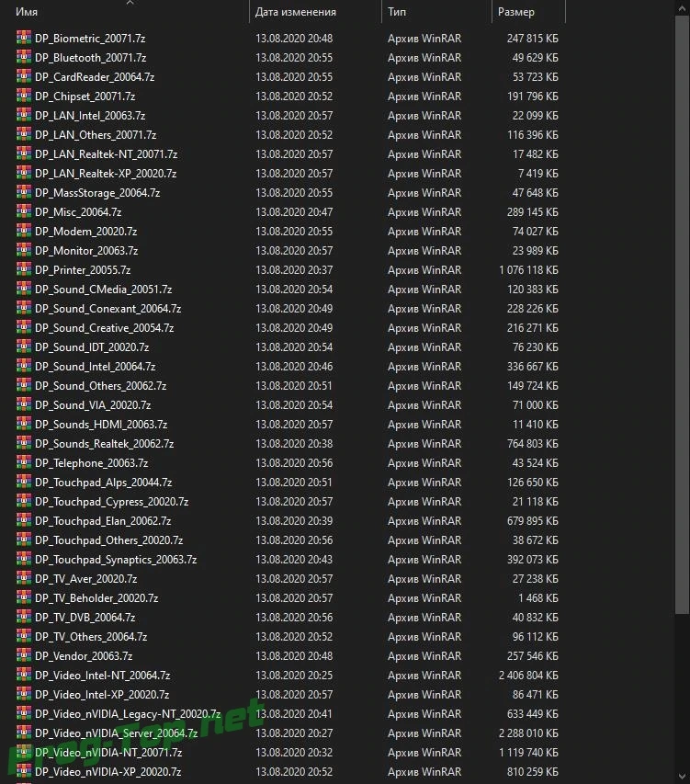The width and height of the screenshot is (690, 784).
Task: Select file name DP_Vendor_20063.7z
Action: click(x=84, y=656)
